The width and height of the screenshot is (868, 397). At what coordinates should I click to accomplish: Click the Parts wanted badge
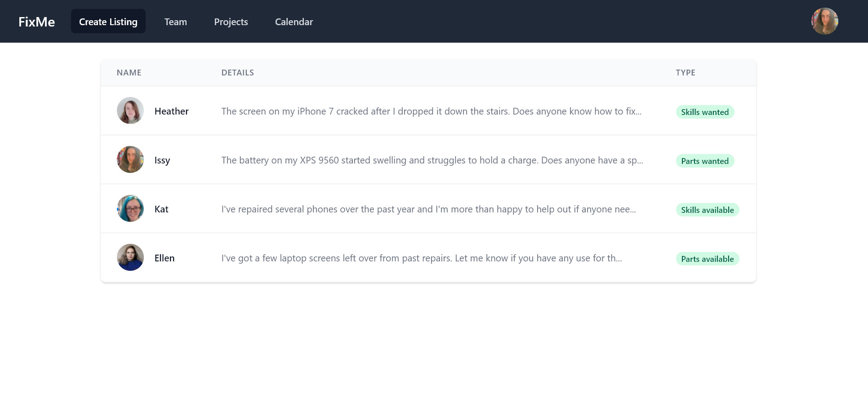[705, 161]
